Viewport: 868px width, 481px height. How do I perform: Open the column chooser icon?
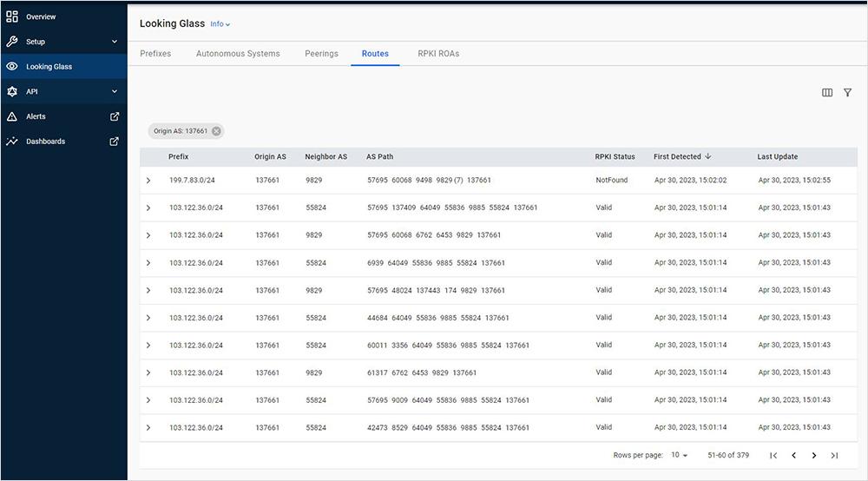(827, 93)
